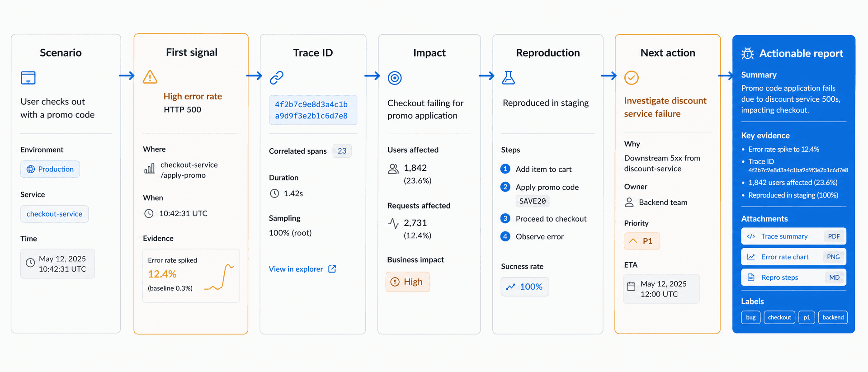This screenshot has width=868, height=372.
Task: Click the P1 priority badge
Action: coord(642,241)
